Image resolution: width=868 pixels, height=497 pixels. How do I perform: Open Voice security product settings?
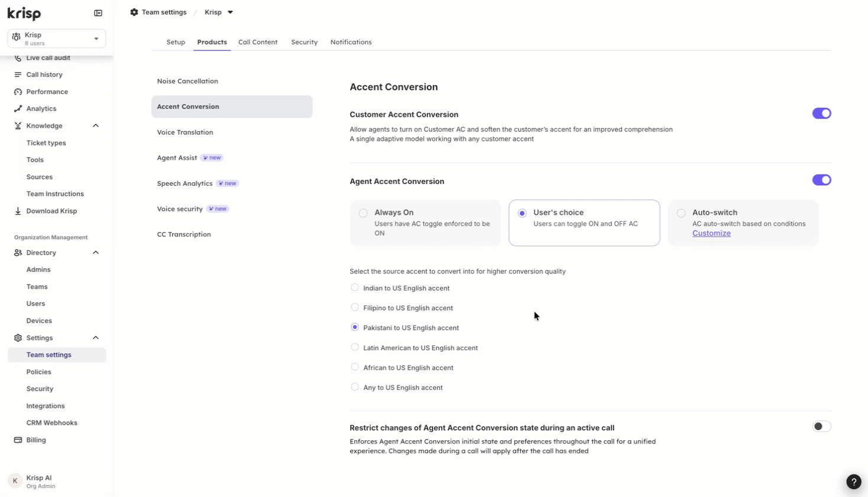232,209
